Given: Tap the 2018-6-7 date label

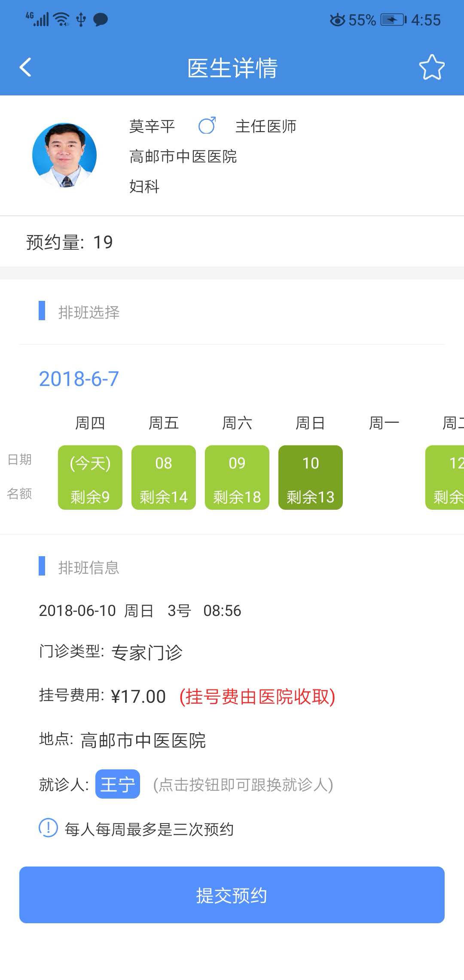Looking at the screenshot, I should (x=79, y=379).
